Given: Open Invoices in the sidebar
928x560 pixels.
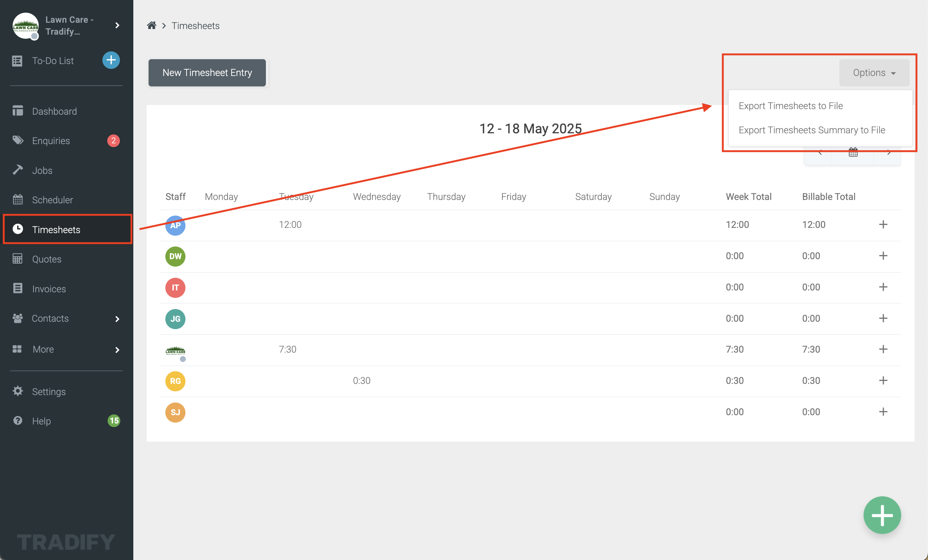Looking at the screenshot, I should pos(48,289).
